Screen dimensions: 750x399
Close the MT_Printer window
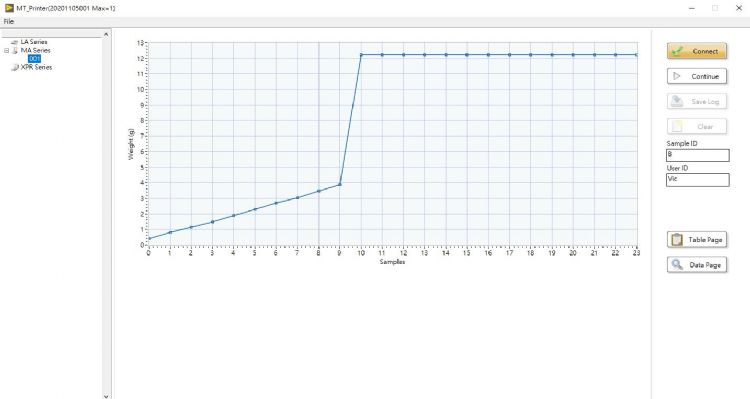[x=739, y=8]
